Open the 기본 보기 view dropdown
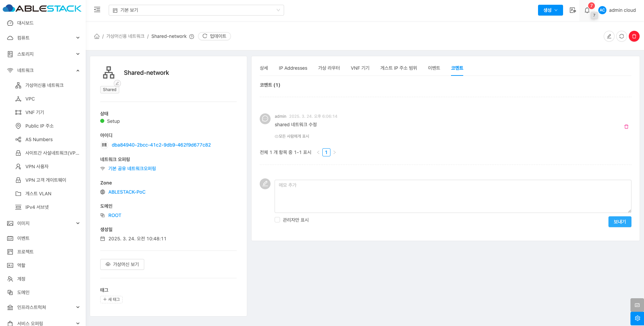Image resolution: width=644 pixels, height=326 pixels. 196,10
